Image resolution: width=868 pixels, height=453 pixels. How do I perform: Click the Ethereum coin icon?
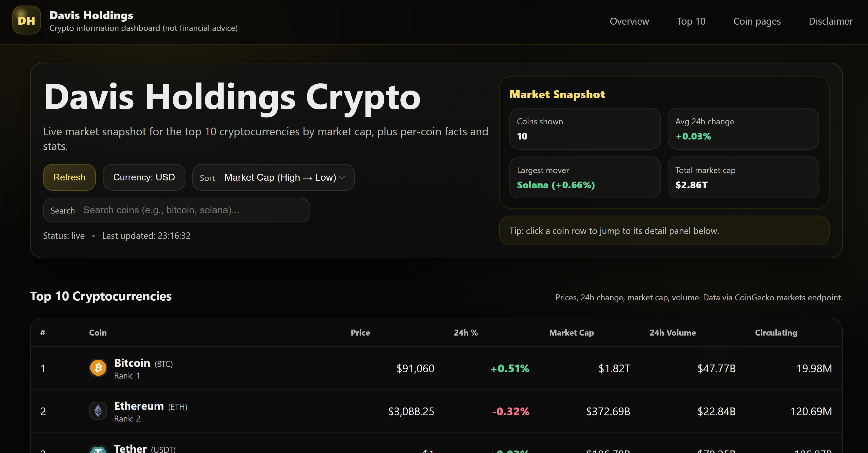pyautogui.click(x=98, y=410)
